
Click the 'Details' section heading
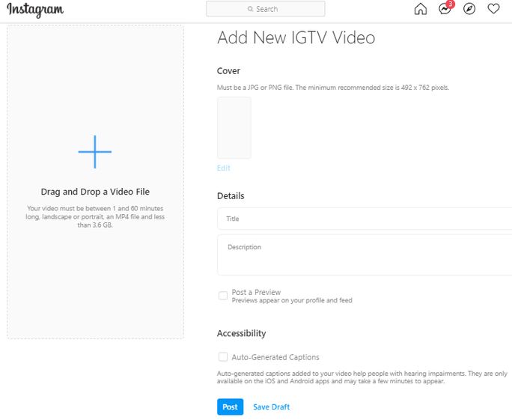(x=231, y=196)
